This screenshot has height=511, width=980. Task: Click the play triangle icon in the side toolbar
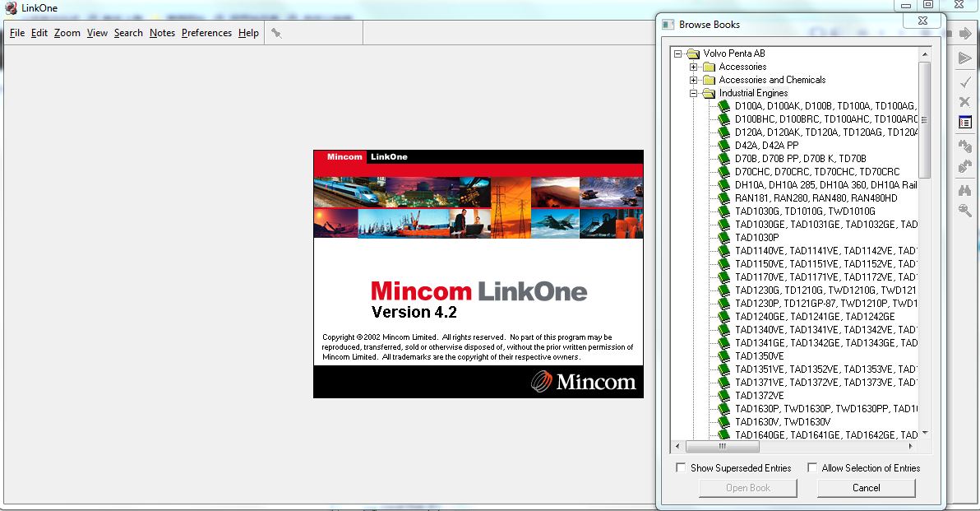(965, 58)
